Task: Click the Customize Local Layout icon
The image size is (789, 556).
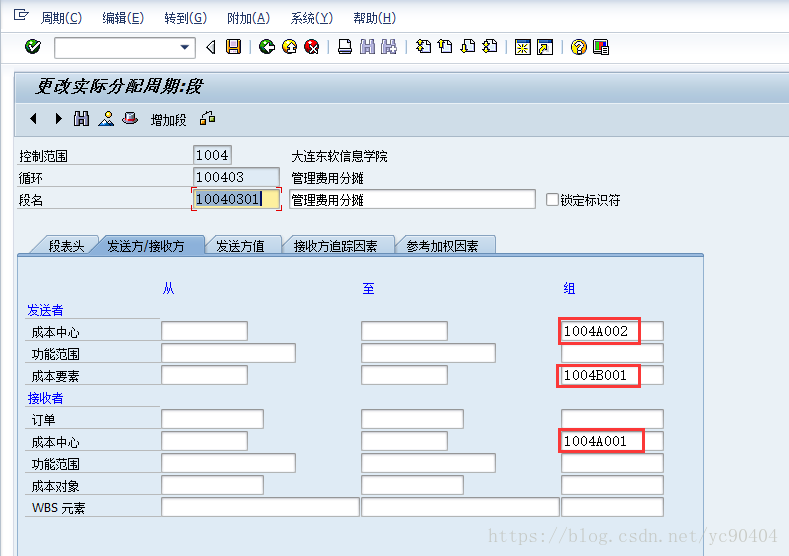Action: coord(601,47)
